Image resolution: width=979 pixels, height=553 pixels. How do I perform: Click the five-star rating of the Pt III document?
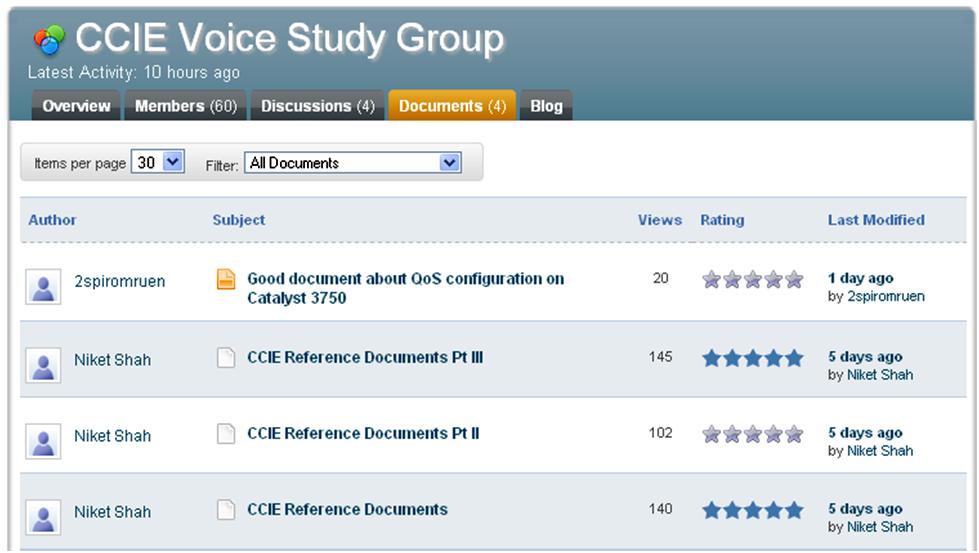pos(752,358)
